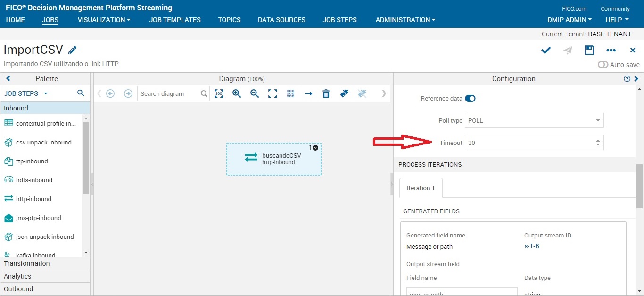Toggle the grid view icon in diagram toolbar
The image size is (644, 296).
[290, 93]
